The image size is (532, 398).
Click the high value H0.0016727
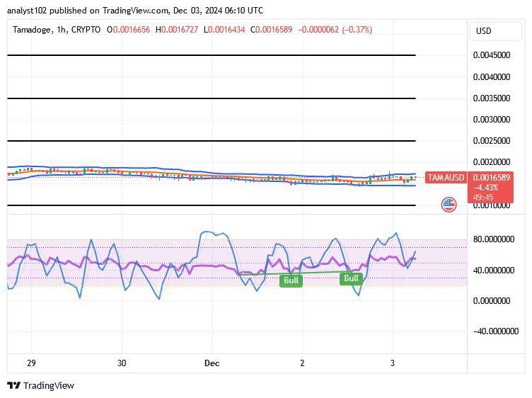177,30
